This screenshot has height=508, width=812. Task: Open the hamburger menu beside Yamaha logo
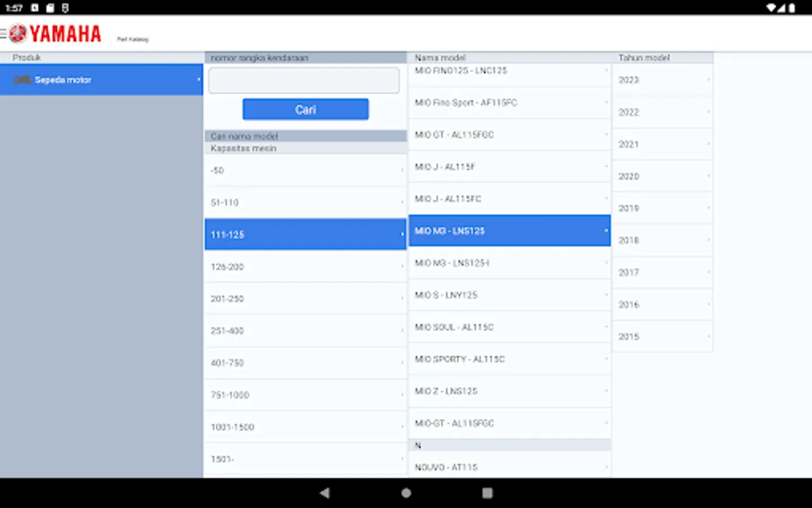point(3,34)
